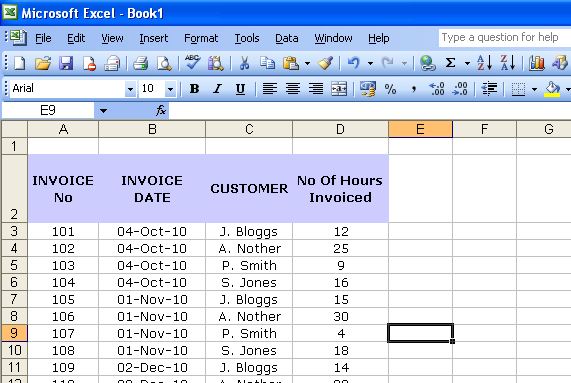Expand the Arial font name dropdown
Viewport: 571px width, 383px height.
130,89
